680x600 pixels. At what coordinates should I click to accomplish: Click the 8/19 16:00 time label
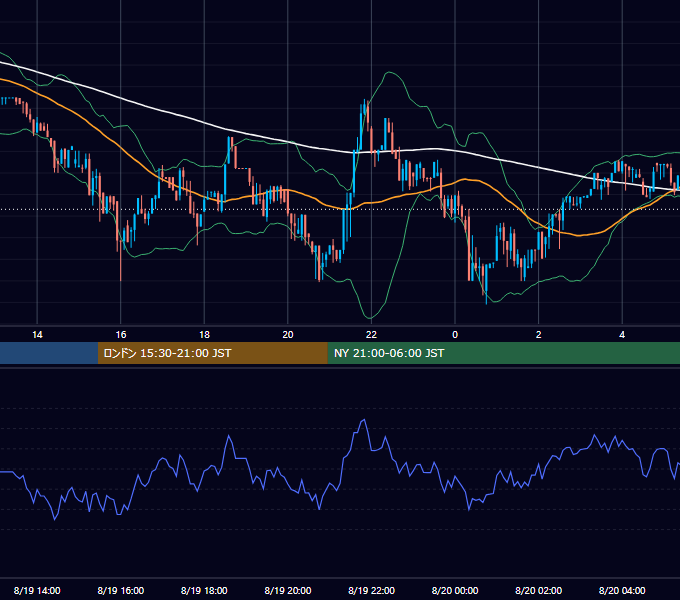(x=121, y=590)
